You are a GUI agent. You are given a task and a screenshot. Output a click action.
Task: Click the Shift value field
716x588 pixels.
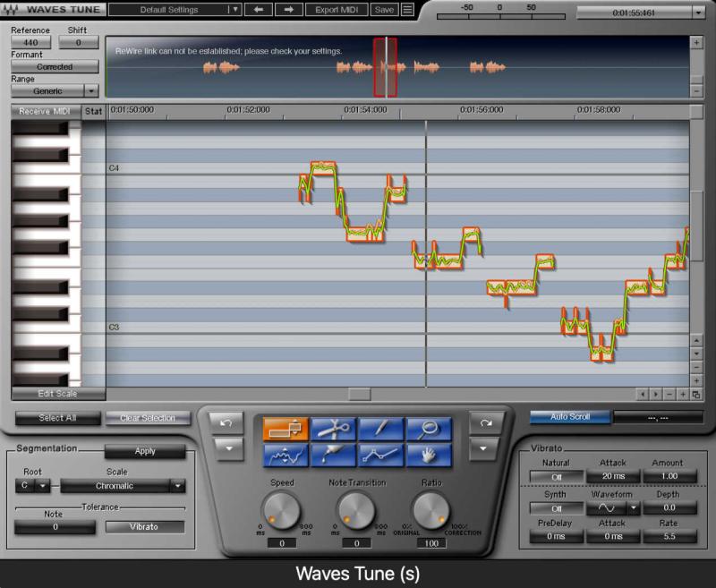[x=79, y=42]
